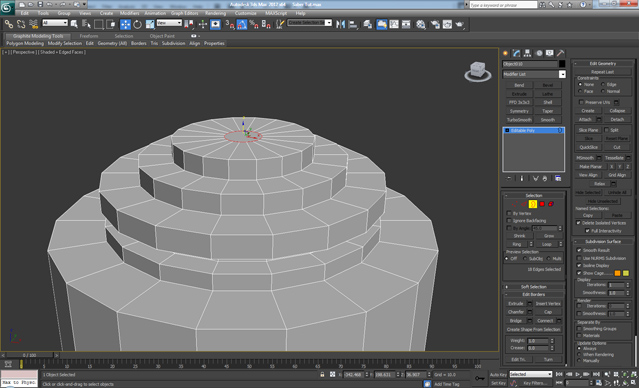Open the reference coordinate View dropdown
Image resolution: width=639 pixels, height=388 pixels.
pyautogui.click(x=170, y=23)
